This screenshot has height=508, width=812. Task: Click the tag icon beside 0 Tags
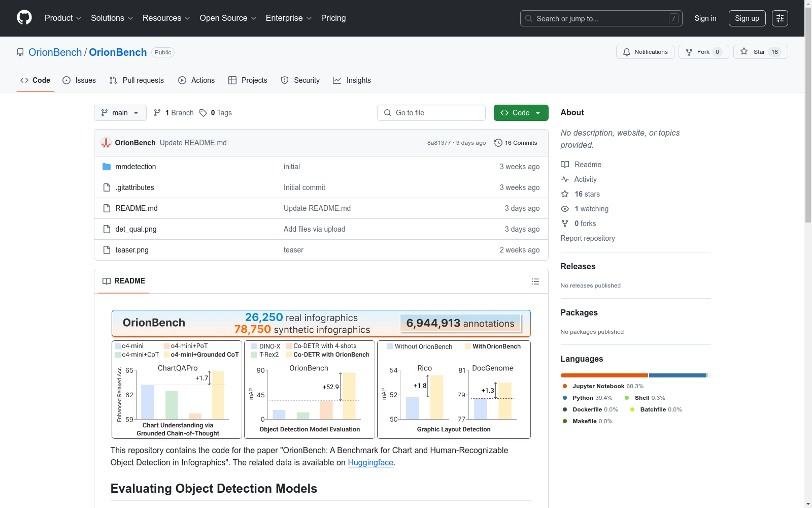tap(203, 113)
